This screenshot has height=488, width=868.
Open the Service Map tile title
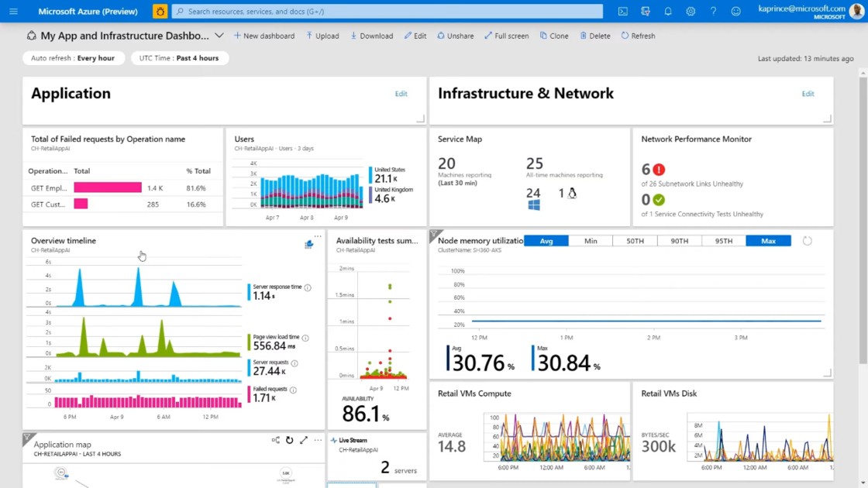(x=460, y=139)
